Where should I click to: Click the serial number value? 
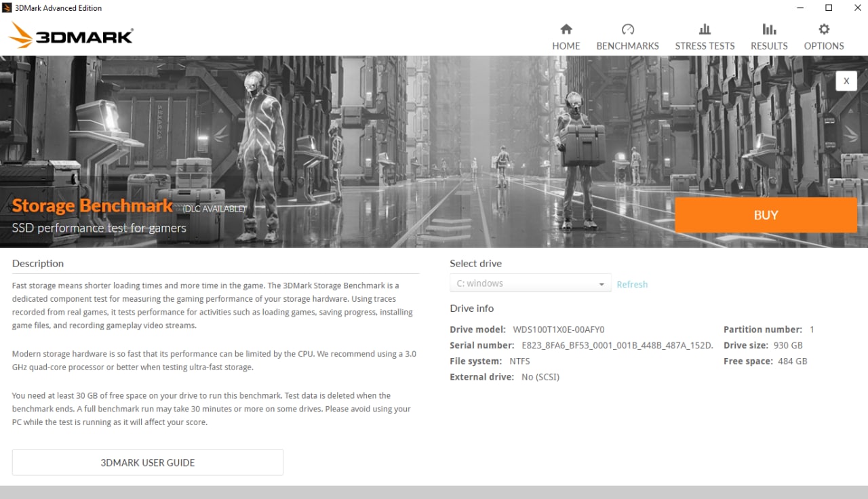tap(617, 345)
